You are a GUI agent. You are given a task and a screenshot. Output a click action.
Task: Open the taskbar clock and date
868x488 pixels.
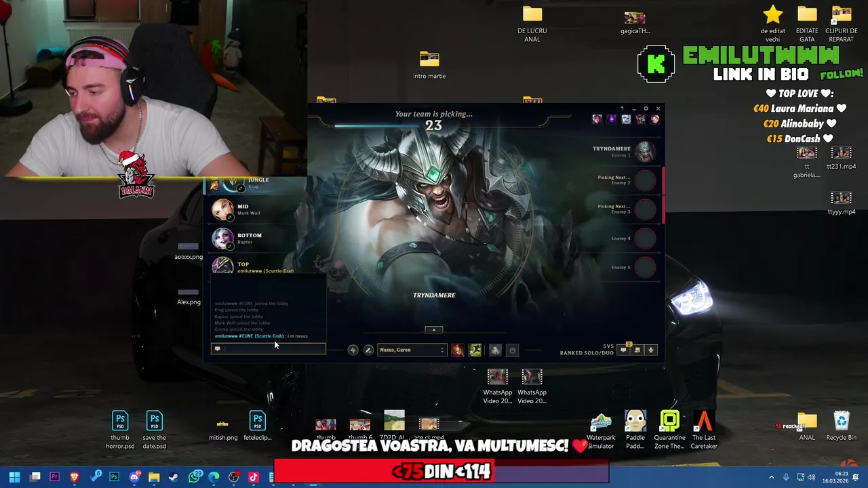tap(835, 477)
